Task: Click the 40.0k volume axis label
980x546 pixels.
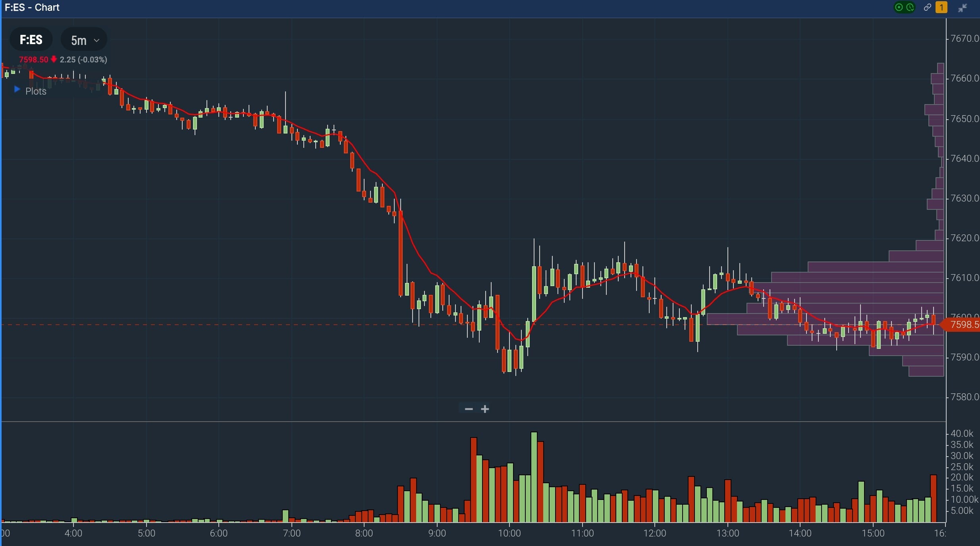Action: [962, 434]
